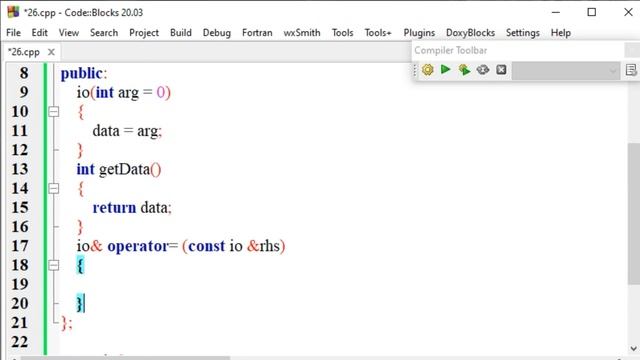This screenshot has height=360, width=640.
Task: Click the Rebuild icon
Action: pyautogui.click(x=483, y=70)
